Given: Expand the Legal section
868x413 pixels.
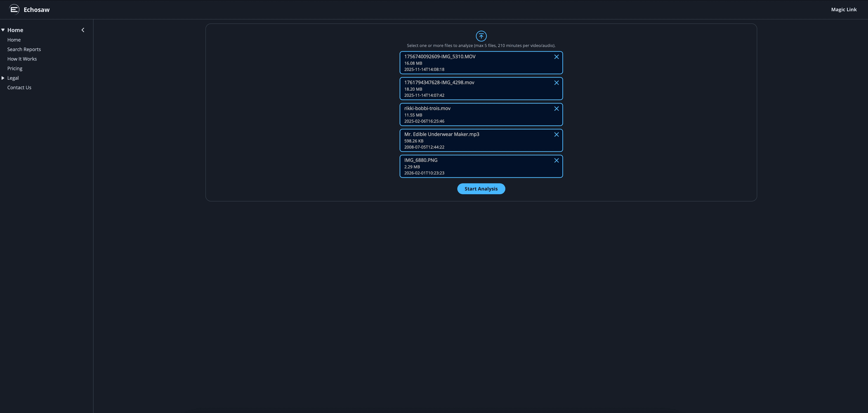Looking at the screenshot, I should (x=3, y=78).
